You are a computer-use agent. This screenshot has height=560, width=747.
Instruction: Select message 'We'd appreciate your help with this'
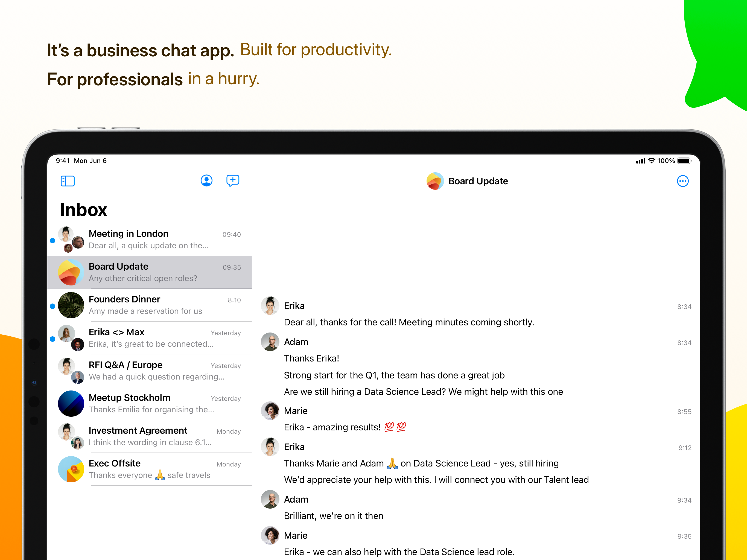click(436, 480)
